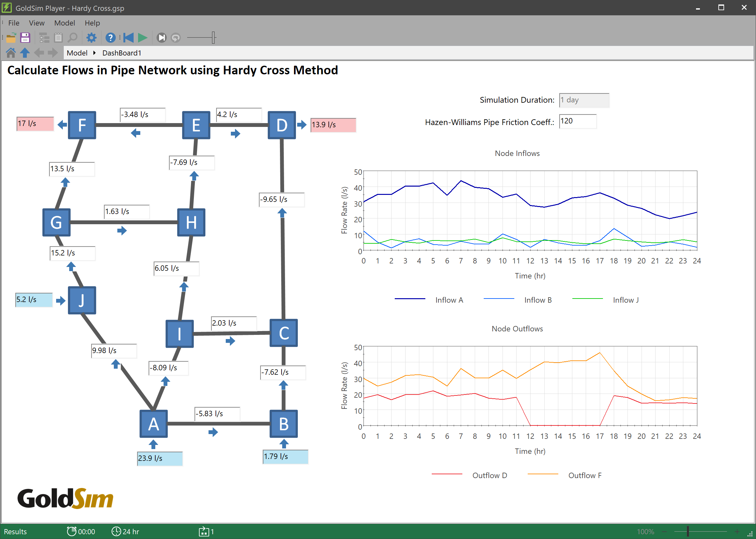The height and width of the screenshot is (539, 756).
Task: Click the blue up-level arrow icon
Action: click(25, 53)
